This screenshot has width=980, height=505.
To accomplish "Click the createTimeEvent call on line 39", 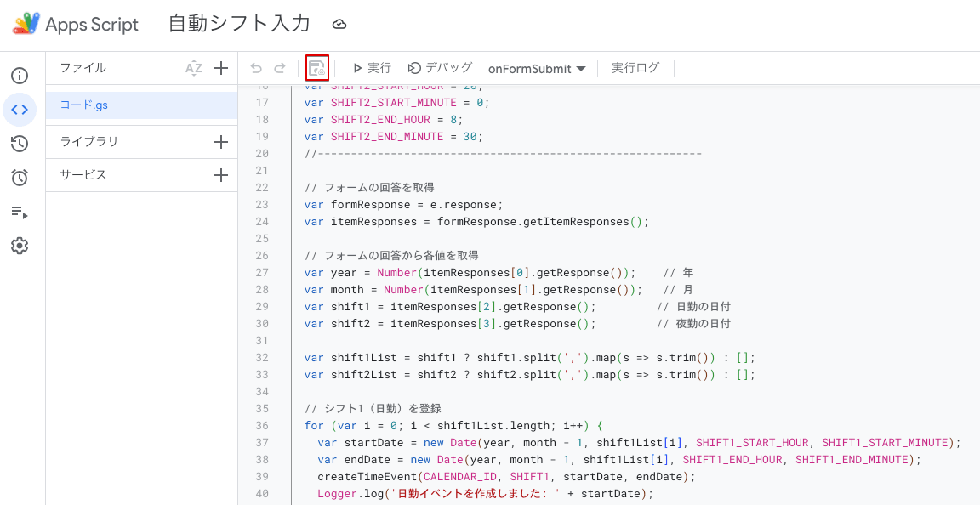I will 506,477.
